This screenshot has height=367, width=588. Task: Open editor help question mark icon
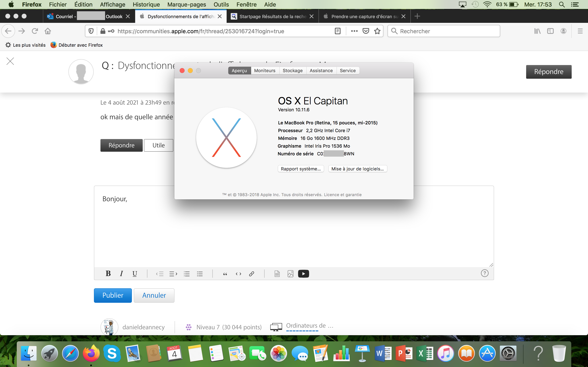click(x=484, y=273)
